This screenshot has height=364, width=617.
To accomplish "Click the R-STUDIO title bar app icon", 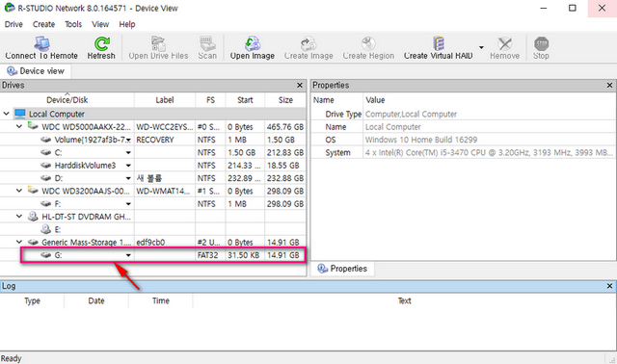I will click(x=9, y=8).
